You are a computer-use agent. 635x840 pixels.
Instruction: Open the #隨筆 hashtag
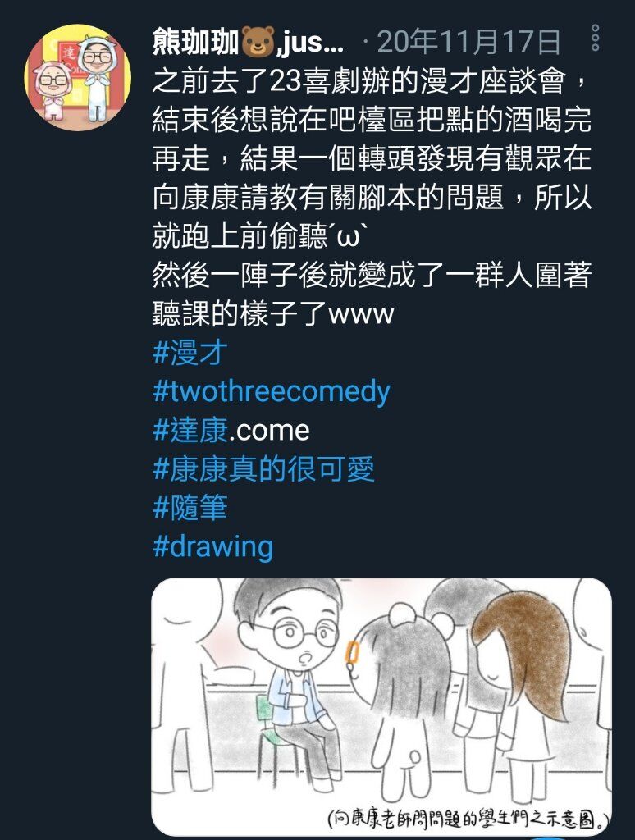(190, 507)
